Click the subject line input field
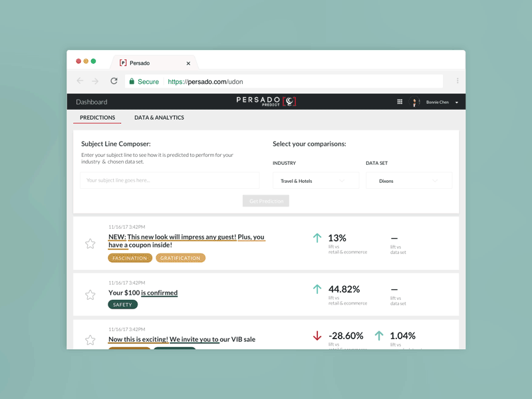Screen dimensions: 532x399 pyautogui.click(x=170, y=180)
